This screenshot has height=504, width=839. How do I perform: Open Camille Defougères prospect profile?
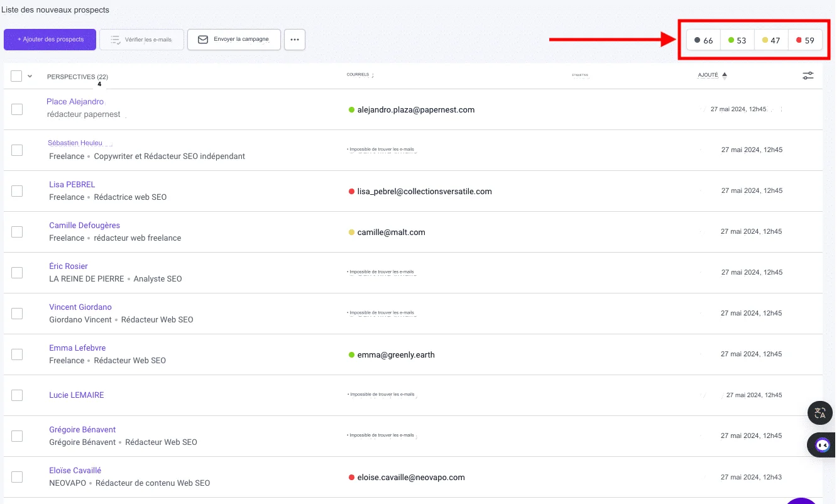pos(84,226)
